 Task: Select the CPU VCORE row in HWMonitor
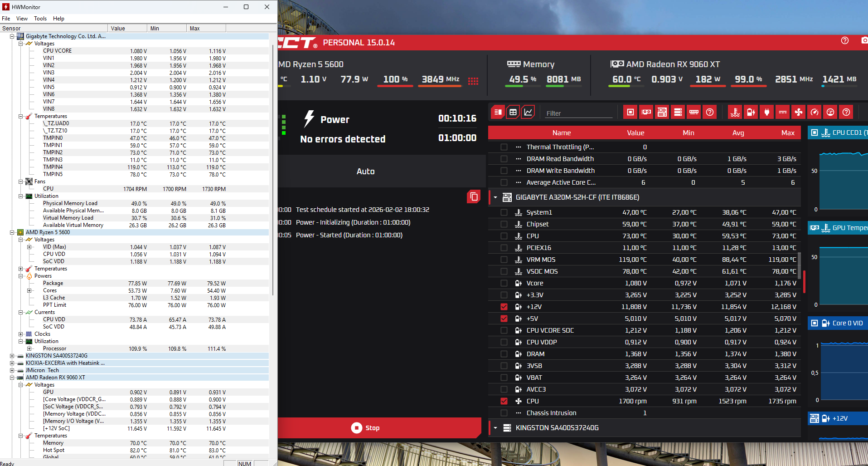(135, 51)
